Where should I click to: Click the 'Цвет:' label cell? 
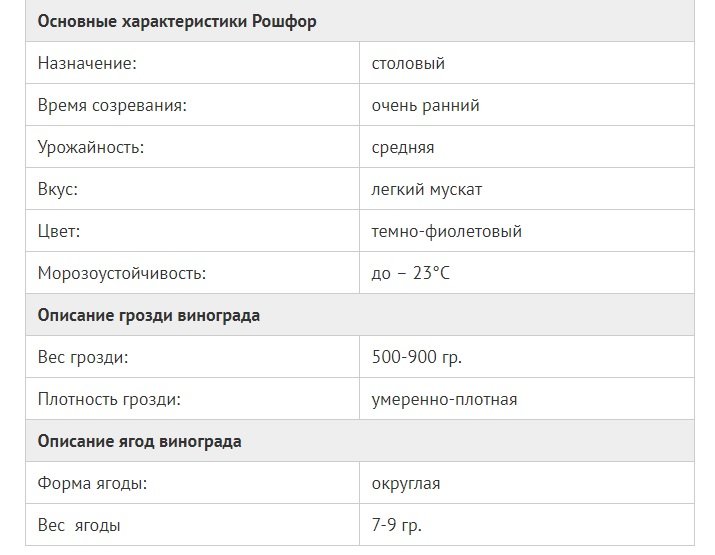click(x=58, y=231)
